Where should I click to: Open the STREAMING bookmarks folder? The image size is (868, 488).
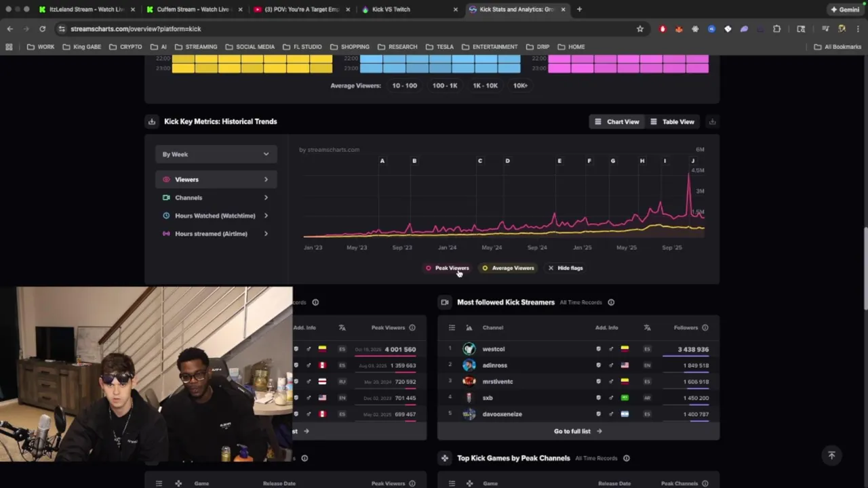tap(196, 47)
